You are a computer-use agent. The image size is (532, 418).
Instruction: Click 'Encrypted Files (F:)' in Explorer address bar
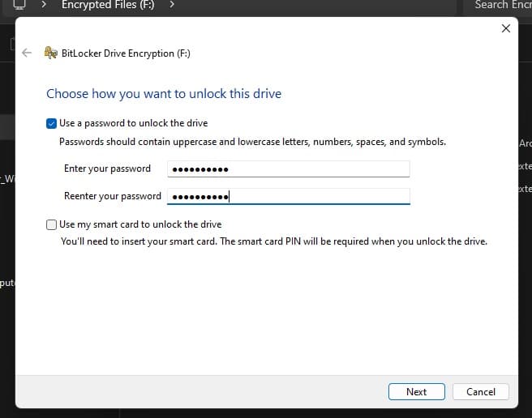pyautogui.click(x=108, y=5)
